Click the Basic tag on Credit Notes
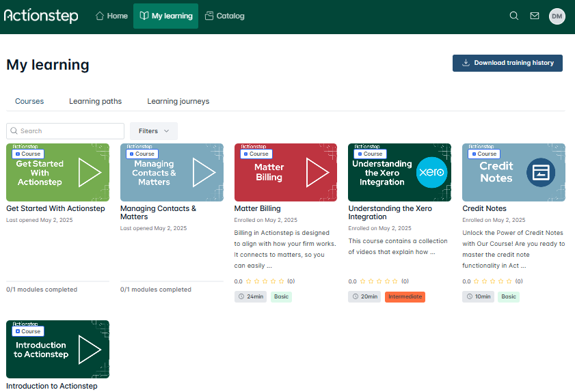This screenshot has height=392, width=575. (x=509, y=296)
